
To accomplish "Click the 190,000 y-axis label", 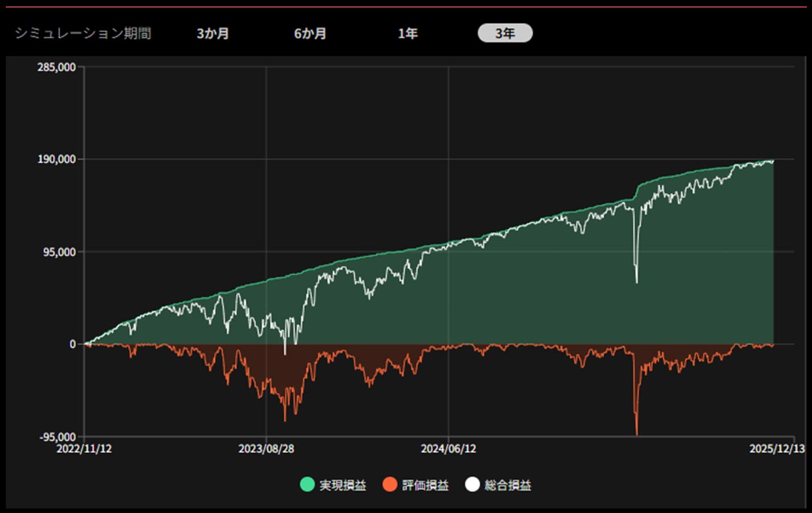I will tap(58, 159).
